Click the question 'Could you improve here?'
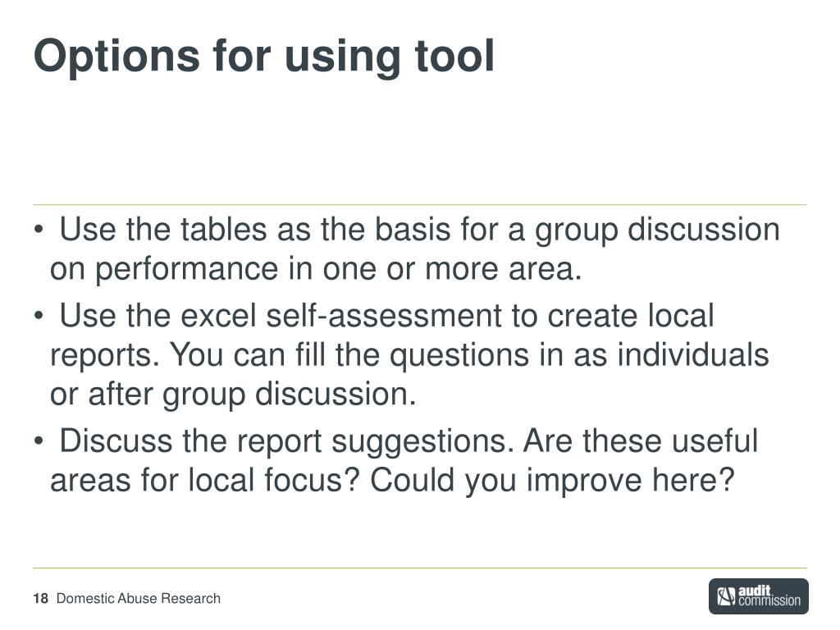Image resolution: width=840 pixels, height=630 pixels. point(552,480)
